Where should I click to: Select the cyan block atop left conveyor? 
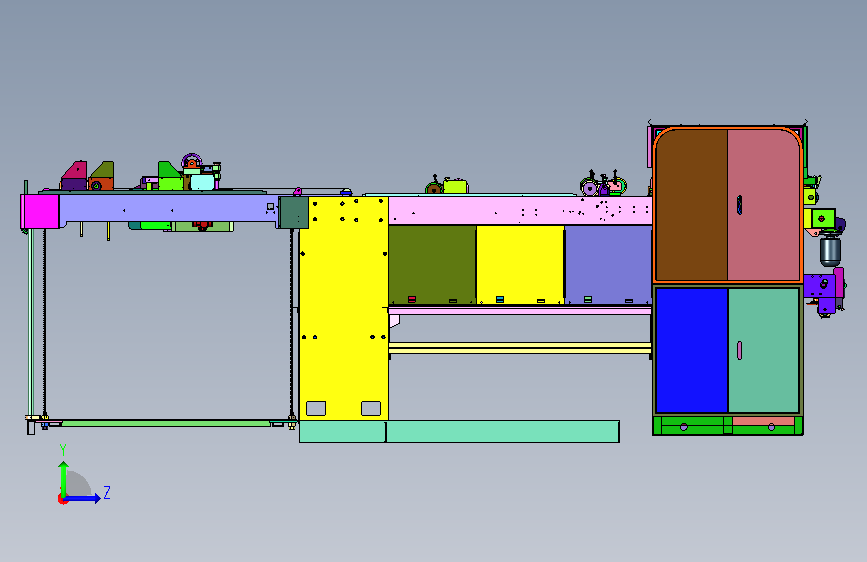(202, 182)
